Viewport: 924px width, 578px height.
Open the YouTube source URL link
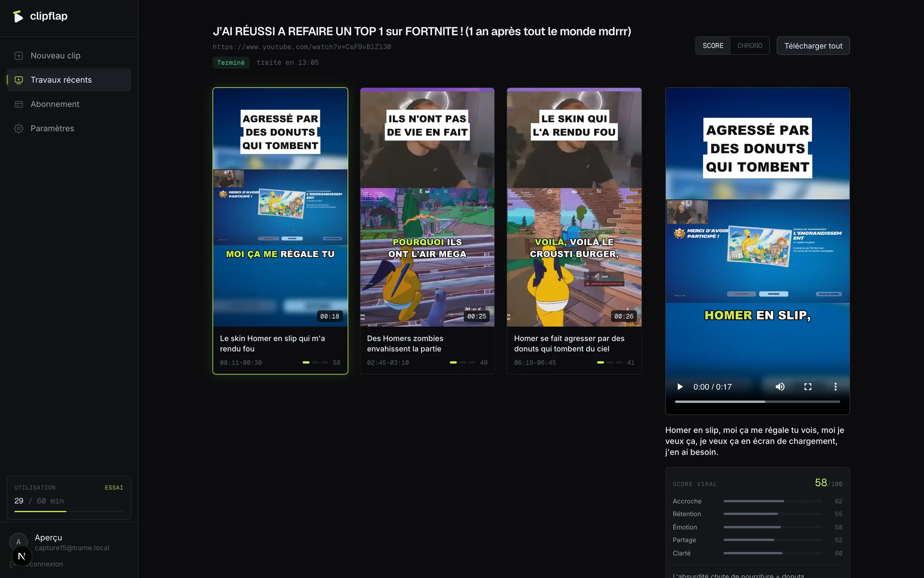[x=302, y=47]
